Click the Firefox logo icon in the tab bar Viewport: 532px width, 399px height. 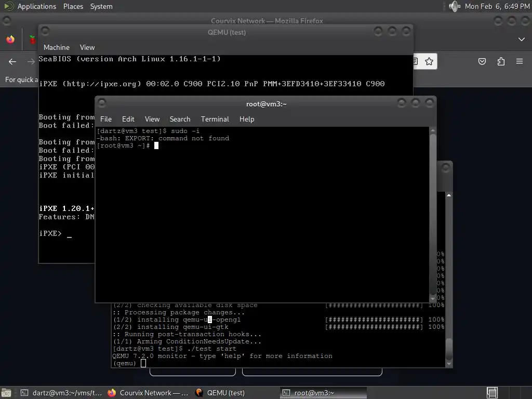click(x=10, y=39)
